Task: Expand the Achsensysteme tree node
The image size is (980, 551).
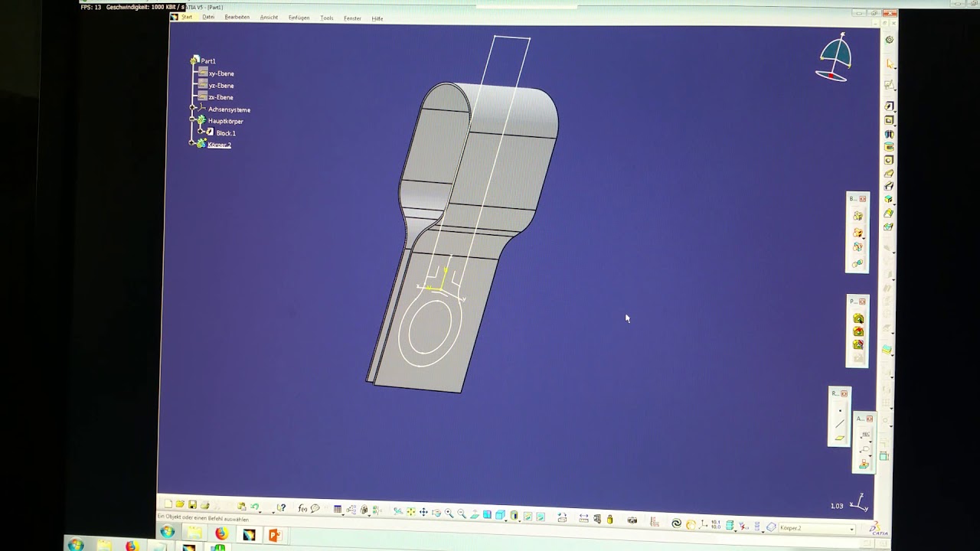Action: 192,109
